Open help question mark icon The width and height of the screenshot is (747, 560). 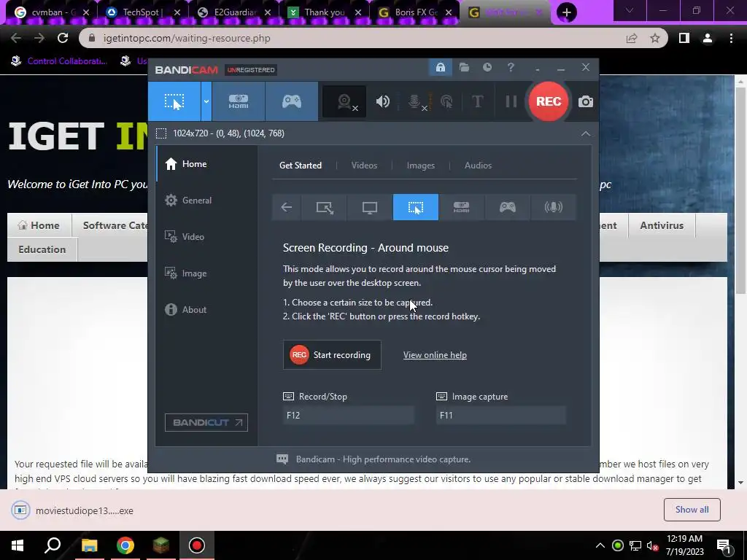tap(511, 68)
